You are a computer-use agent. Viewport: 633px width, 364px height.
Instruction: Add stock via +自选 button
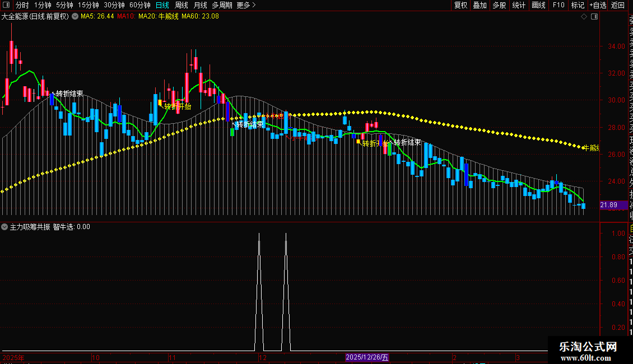[x=598, y=5]
